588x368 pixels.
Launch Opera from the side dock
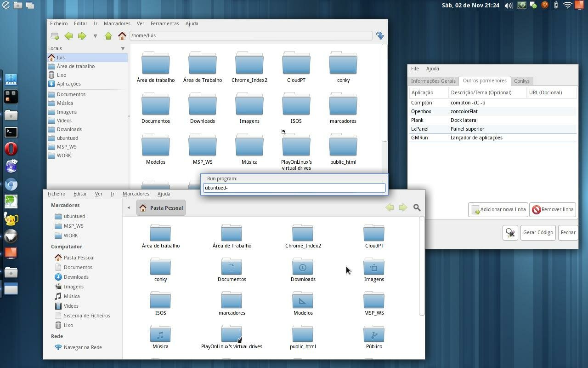pos(11,149)
